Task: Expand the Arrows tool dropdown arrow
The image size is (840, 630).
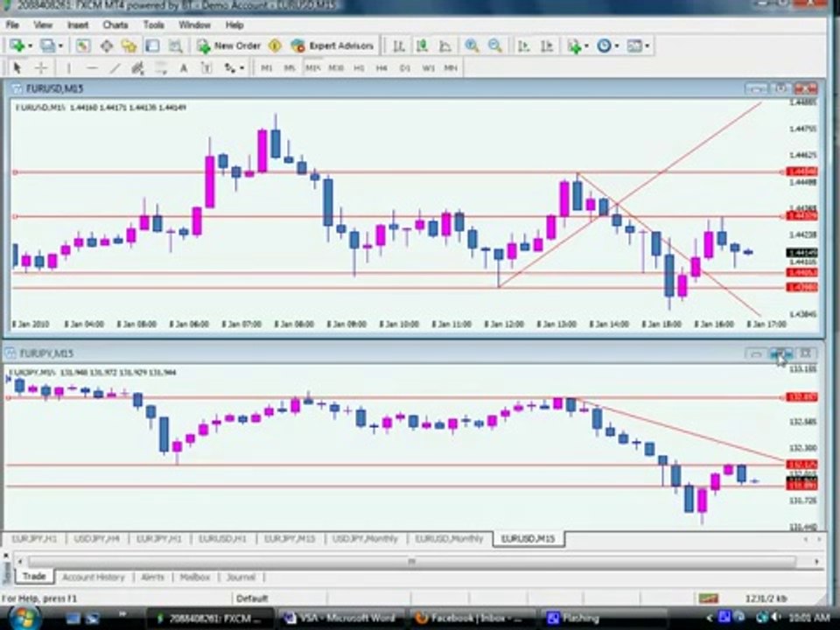Action: pyautogui.click(x=241, y=68)
